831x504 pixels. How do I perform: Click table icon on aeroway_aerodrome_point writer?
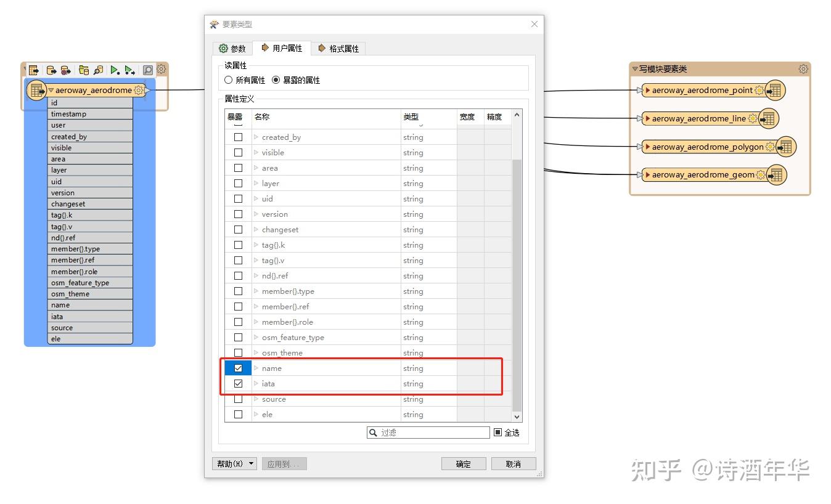776,91
